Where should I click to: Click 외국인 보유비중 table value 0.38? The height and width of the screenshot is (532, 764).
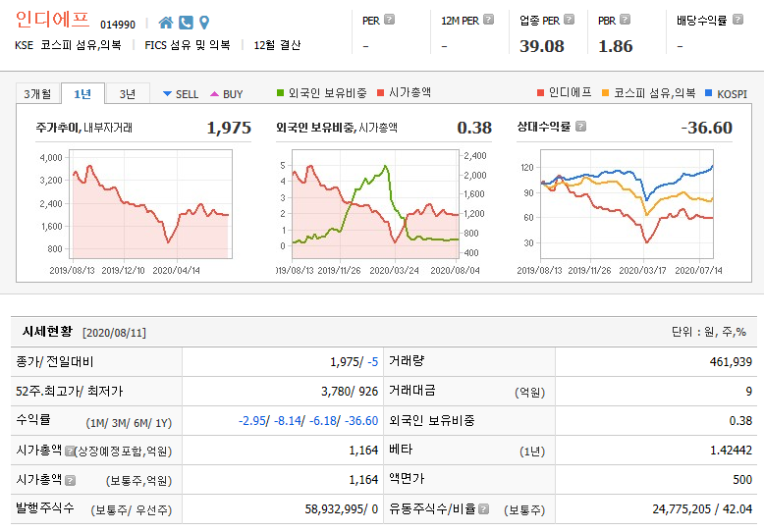[x=740, y=421]
